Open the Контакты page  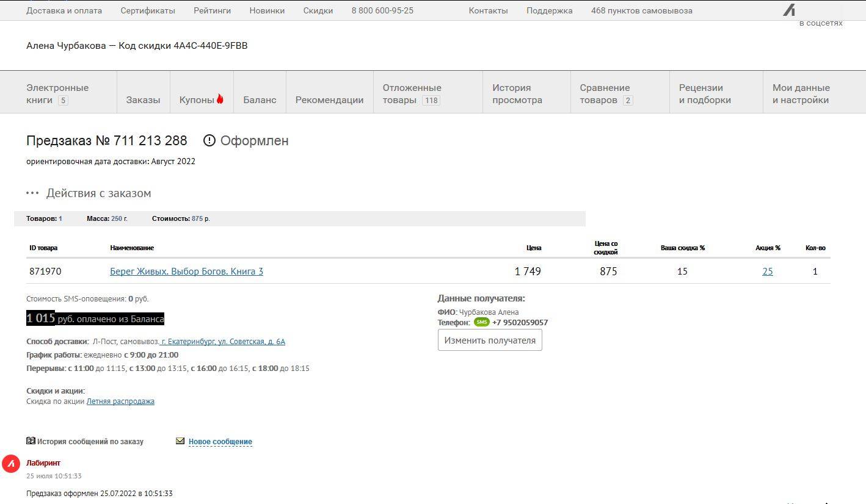[x=488, y=10]
